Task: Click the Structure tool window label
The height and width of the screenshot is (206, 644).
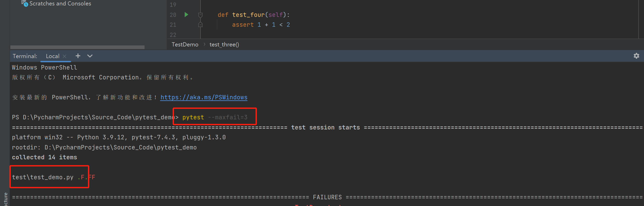Action: [5, 199]
